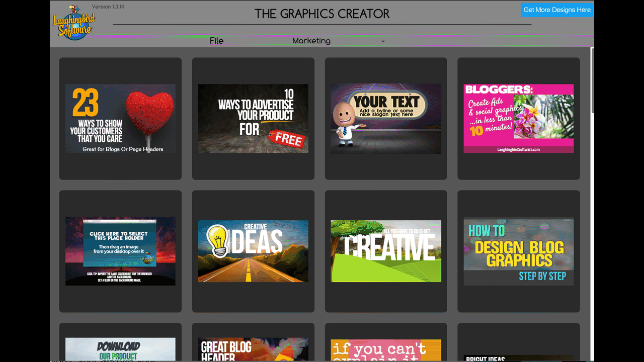
Task: Click the Laughingbird Software logo
Action: (x=73, y=23)
